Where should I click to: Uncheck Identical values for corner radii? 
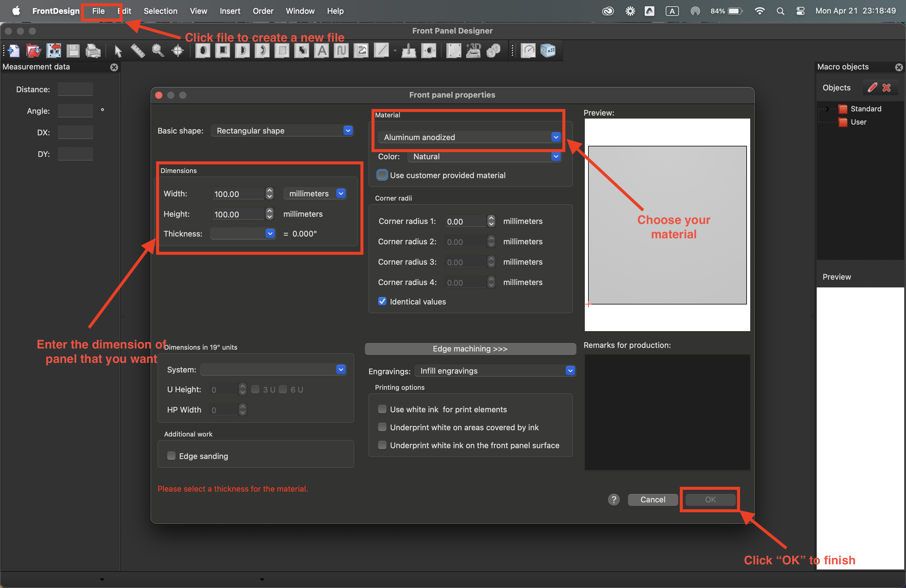pyautogui.click(x=382, y=301)
